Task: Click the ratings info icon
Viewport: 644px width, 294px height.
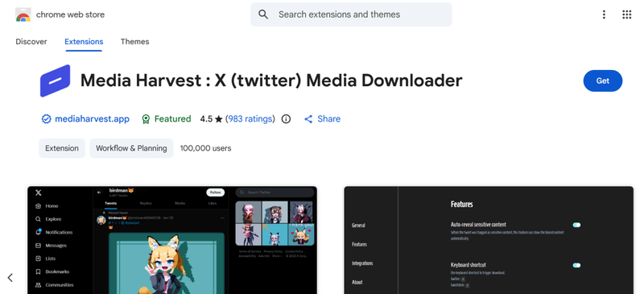Action: click(x=287, y=119)
